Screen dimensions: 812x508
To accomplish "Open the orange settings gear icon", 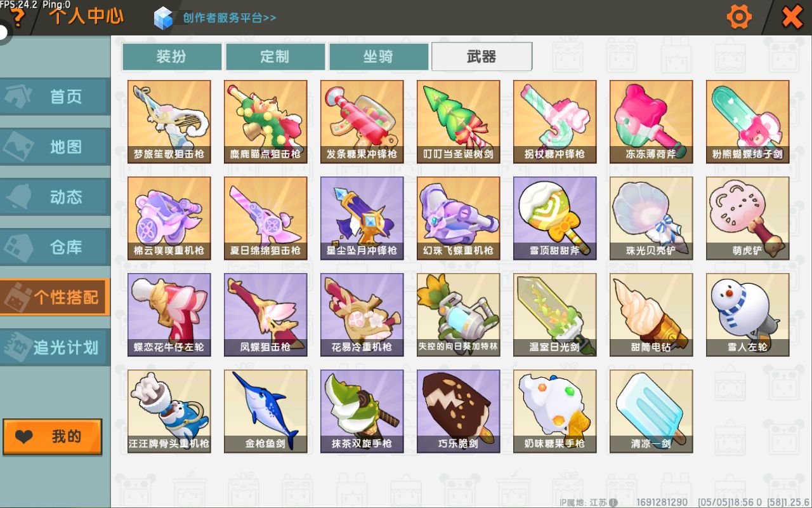I will (739, 17).
